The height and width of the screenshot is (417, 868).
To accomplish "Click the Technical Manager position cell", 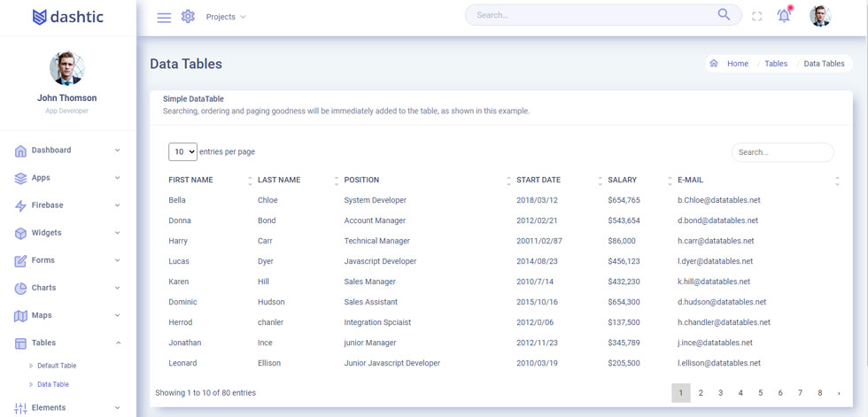I will (377, 241).
